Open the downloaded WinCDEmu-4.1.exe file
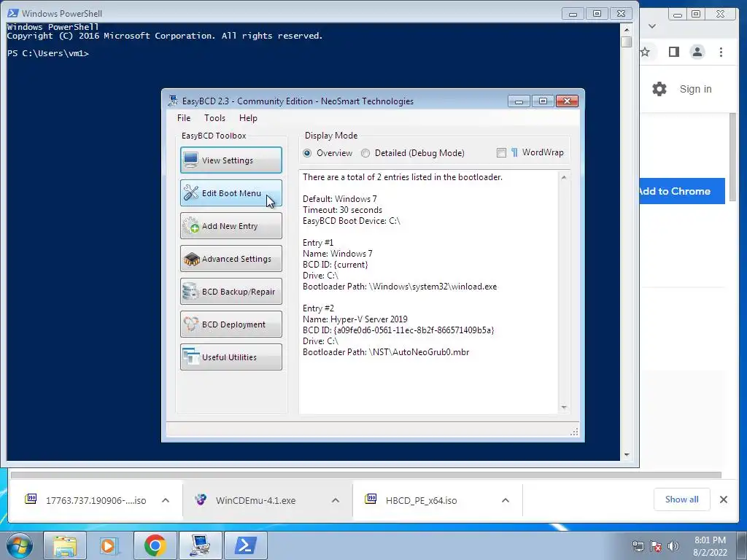This screenshot has width=747, height=560. pyautogui.click(x=255, y=500)
